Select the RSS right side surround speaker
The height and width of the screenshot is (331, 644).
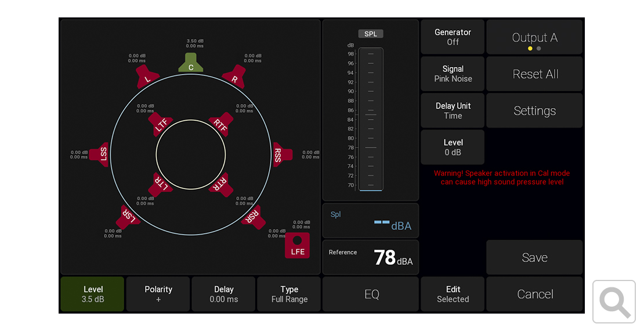280,154
